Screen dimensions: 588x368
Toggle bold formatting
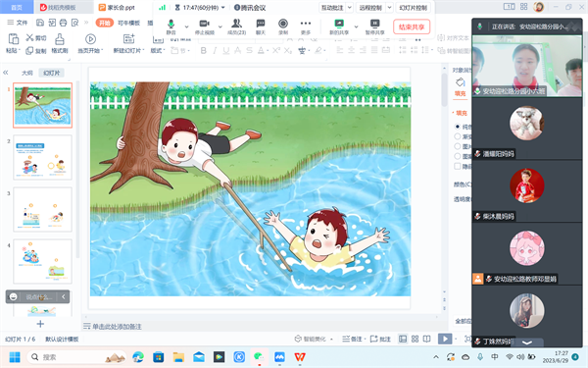pyautogui.click(x=203, y=50)
